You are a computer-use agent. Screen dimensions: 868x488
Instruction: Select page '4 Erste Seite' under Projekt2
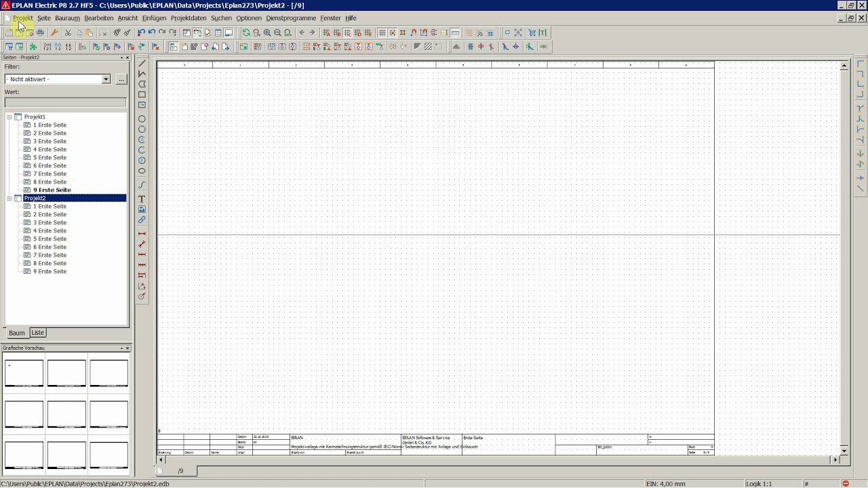(x=50, y=231)
